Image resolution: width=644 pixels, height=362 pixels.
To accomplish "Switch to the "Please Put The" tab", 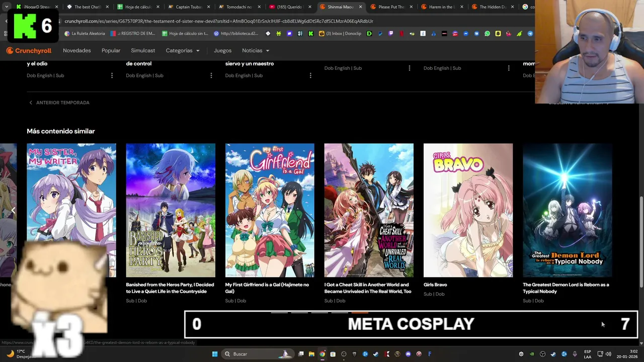I will point(391,7).
